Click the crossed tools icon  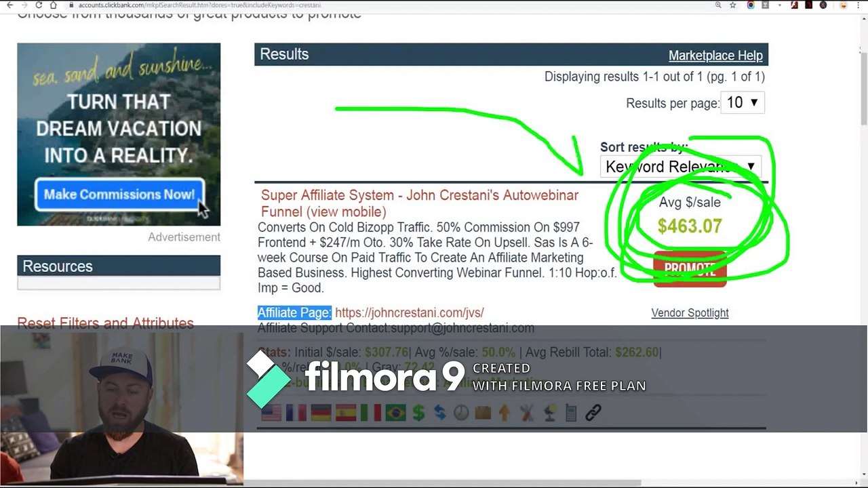527,412
